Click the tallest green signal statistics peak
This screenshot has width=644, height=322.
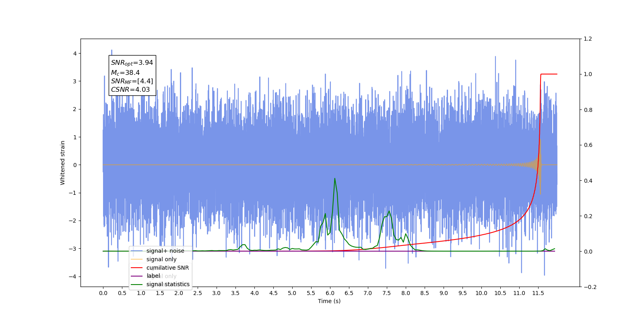(334, 179)
